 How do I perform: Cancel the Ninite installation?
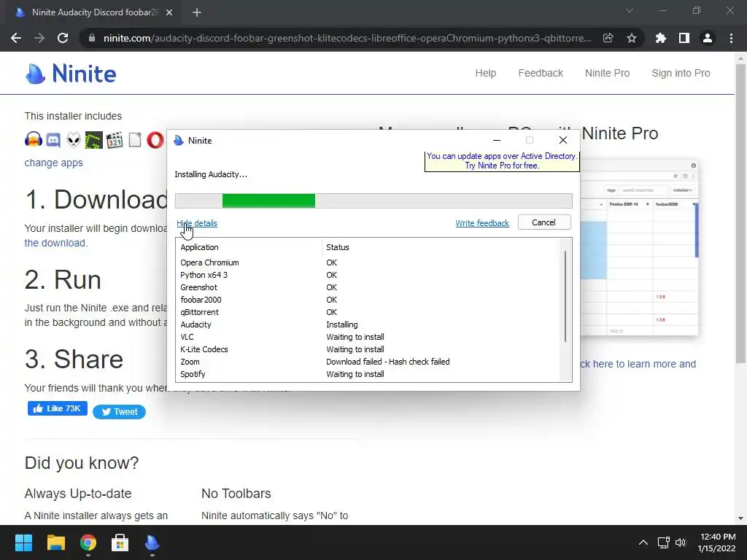[x=544, y=222]
